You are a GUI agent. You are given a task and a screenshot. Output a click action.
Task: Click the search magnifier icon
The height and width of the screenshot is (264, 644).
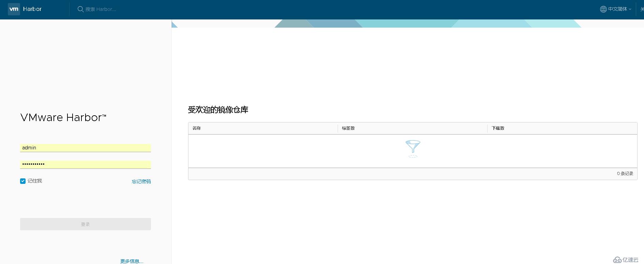(x=80, y=9)
